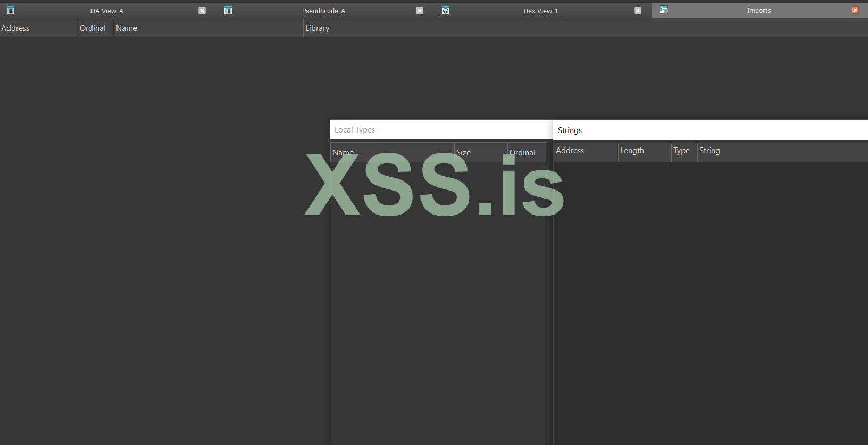Select the Imports tab
868x445 pixels.
pos(759,11)
